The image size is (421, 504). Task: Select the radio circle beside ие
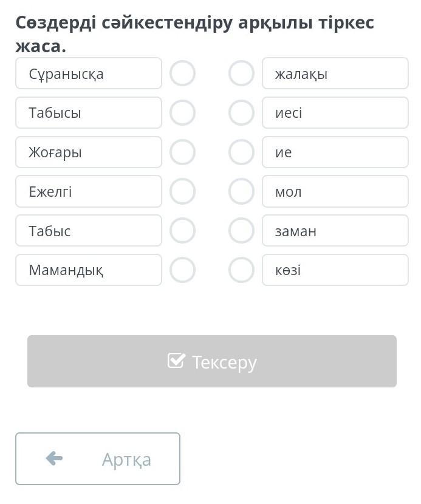241,152
